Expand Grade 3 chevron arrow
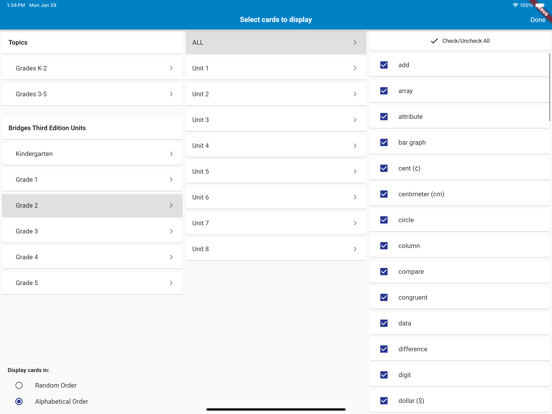 171,231
